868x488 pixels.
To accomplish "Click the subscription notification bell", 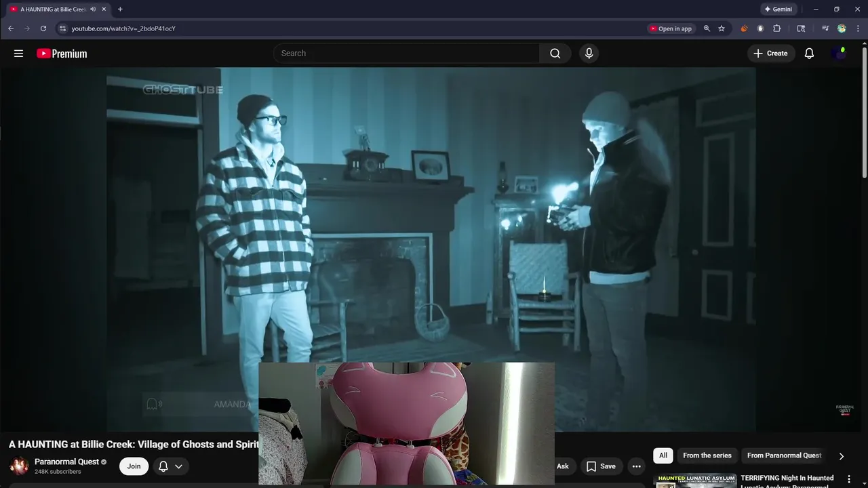I will (163, 466).
